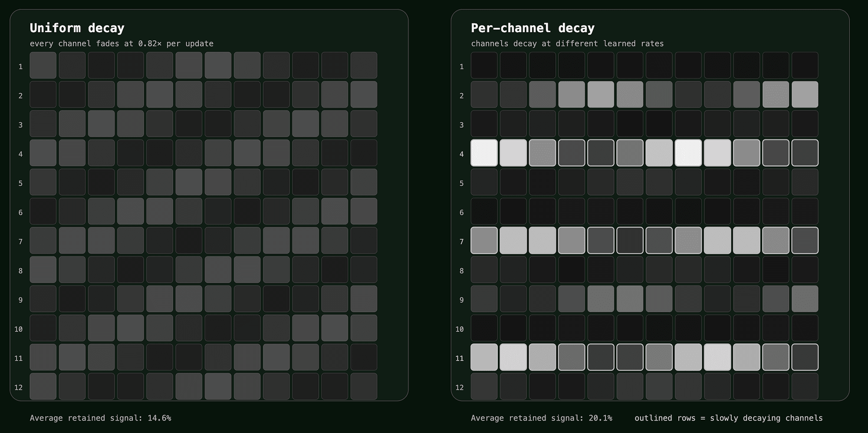Image resolution: width=868 pixels, height=433 pixels.
Task: Click row label 10 in Uniform decay
Action: [18, 329]
